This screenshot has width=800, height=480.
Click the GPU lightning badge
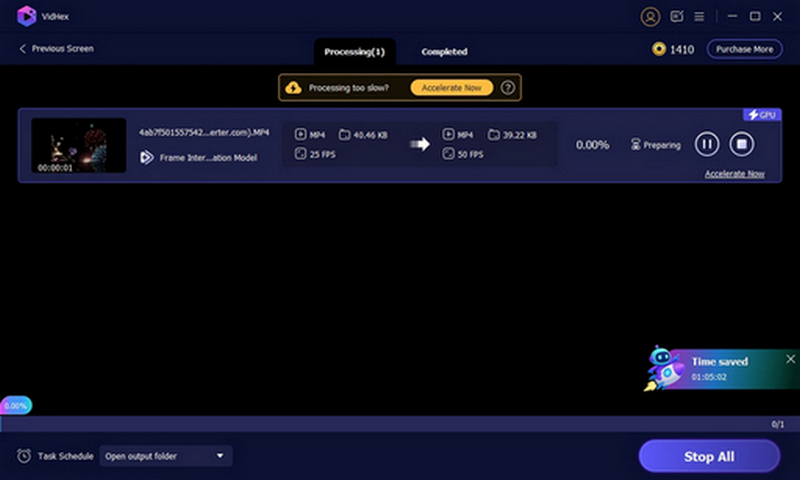click(x=762, y=115)
